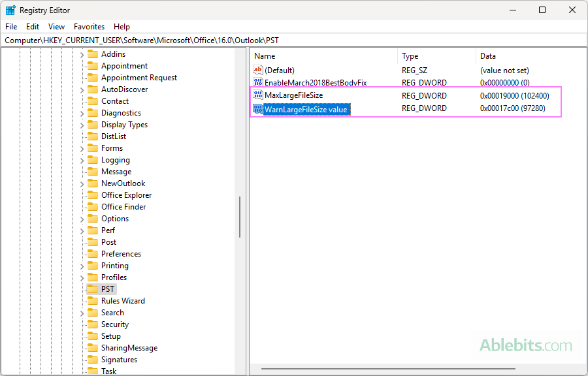
Task: Click the Display Types folder icon
Action: (93, 125)
